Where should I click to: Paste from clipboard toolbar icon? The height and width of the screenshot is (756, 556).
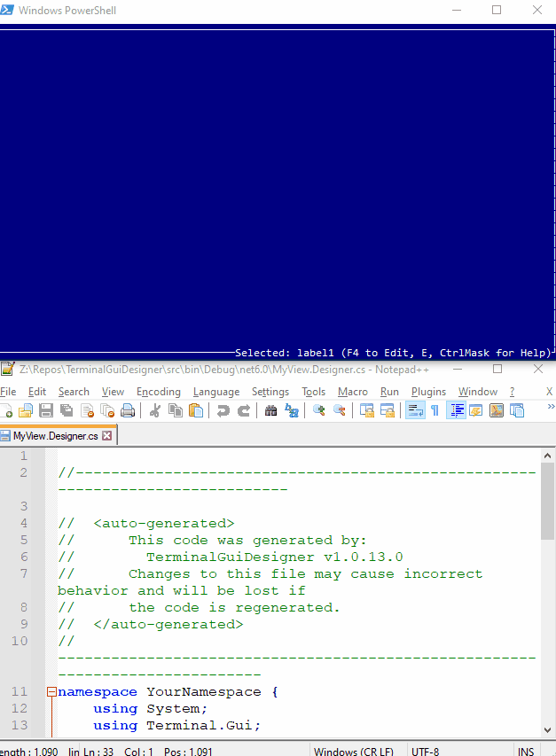[x=196, y=410]
